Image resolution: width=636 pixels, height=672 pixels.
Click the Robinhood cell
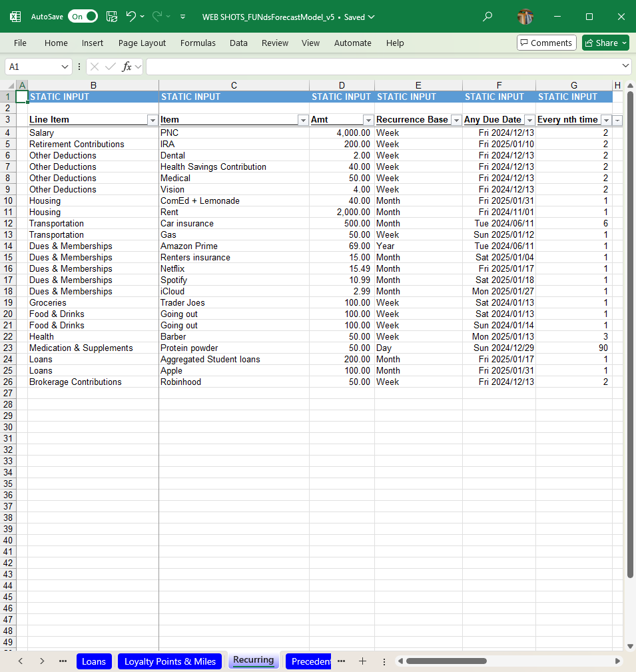[234, 382]
